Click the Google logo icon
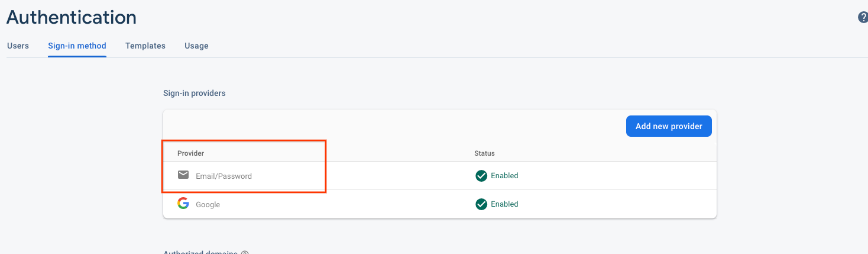Screen dimensions: 868x254 (x=183, y=204)
